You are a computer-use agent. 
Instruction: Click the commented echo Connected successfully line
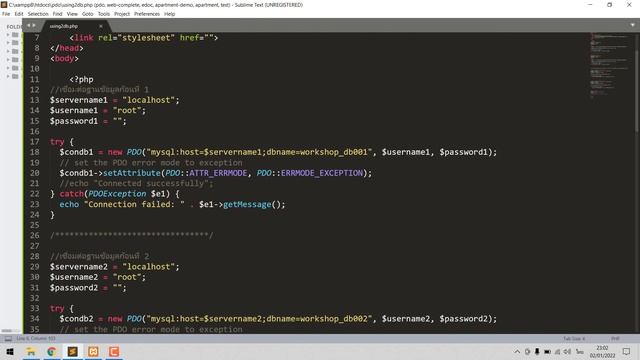click(136, 184)
